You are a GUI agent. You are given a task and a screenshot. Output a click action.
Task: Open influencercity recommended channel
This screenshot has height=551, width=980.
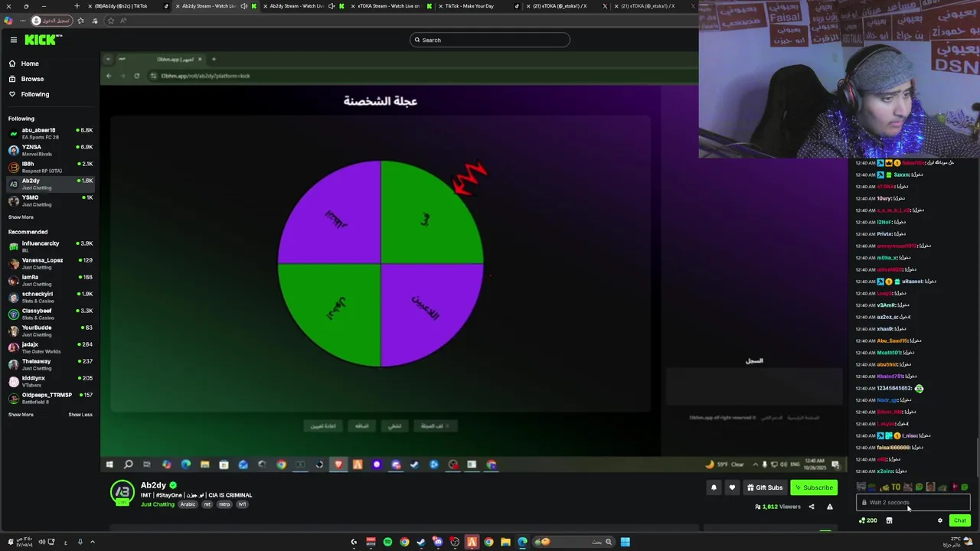click(50, 246)
